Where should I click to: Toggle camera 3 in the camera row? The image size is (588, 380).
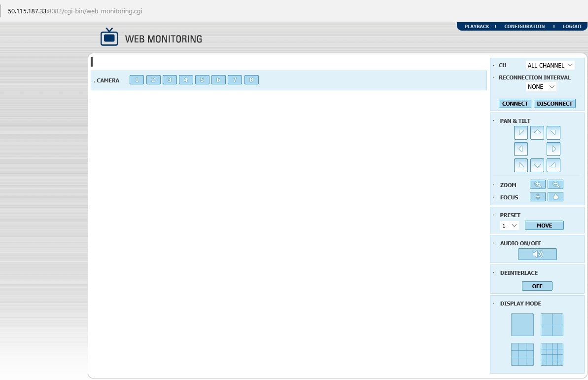170,80
